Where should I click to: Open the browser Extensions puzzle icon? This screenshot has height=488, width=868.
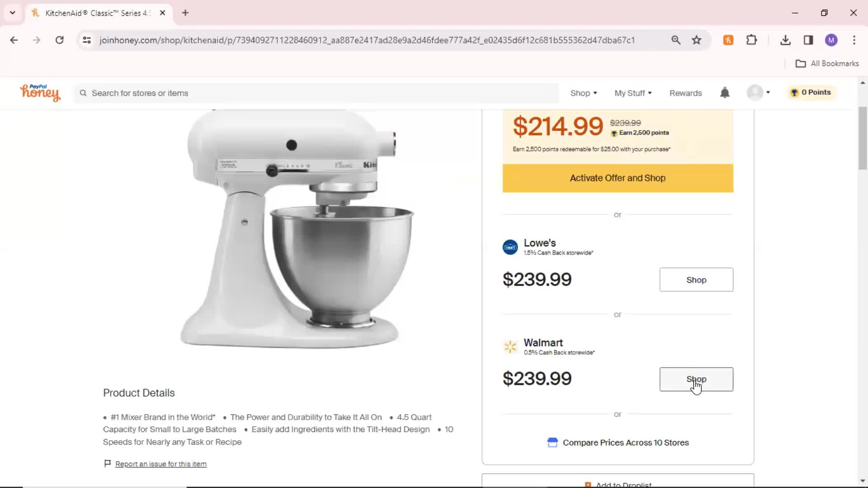(751, 40)
